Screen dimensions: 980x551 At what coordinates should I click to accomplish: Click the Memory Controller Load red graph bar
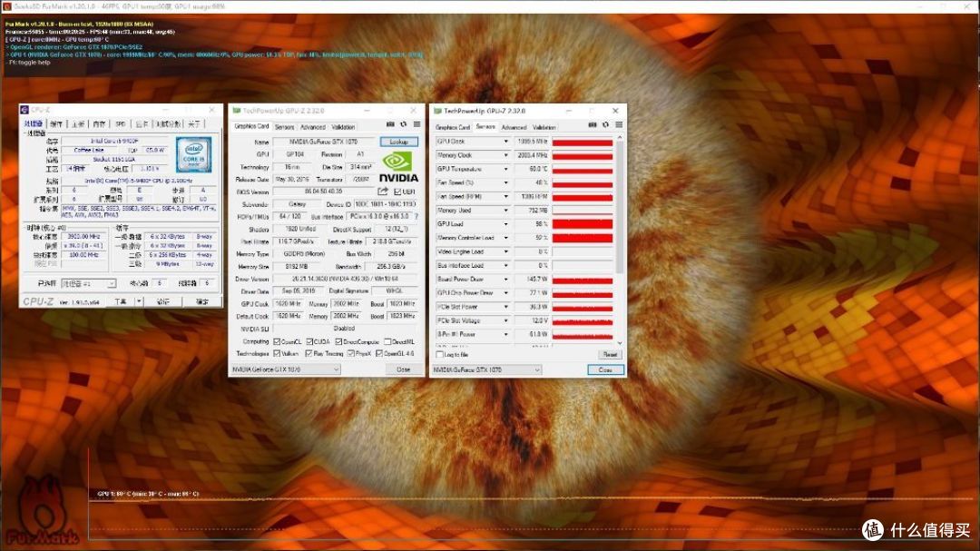pos(583,238)
